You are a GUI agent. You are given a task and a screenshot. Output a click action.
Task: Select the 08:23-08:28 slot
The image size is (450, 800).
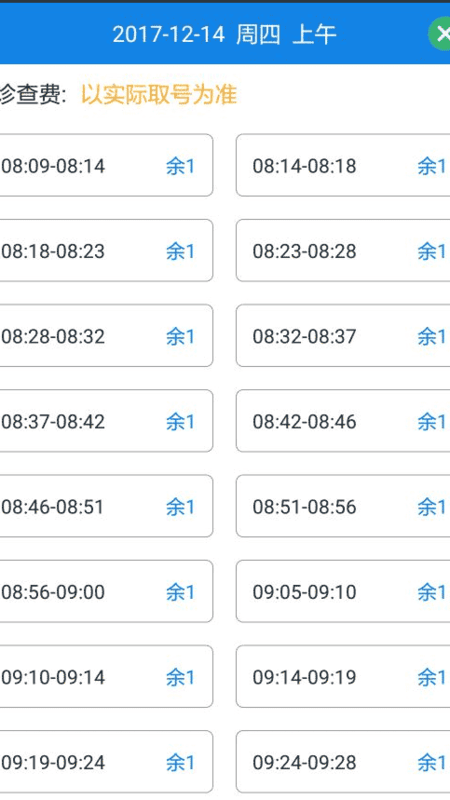tap(343, 251)
